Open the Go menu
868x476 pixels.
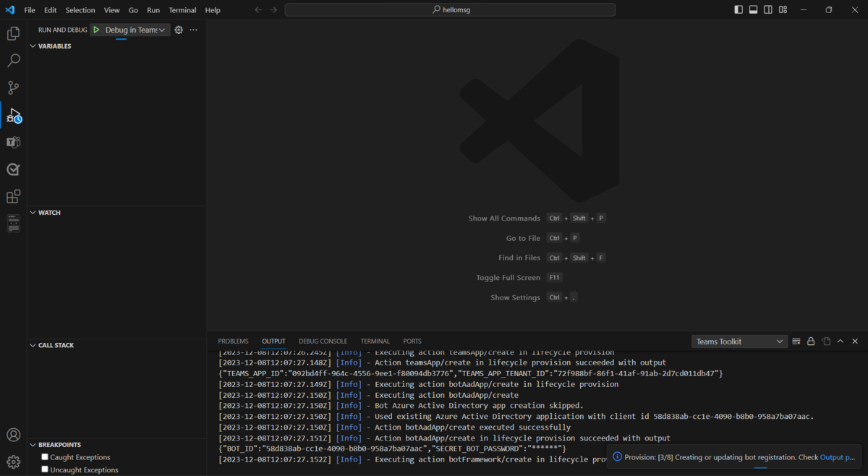(133, 10)
